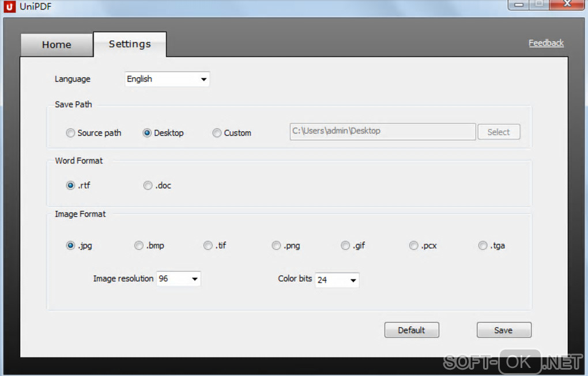
Task: Minimize the UniPDF window
Action: tap(519, 5)
